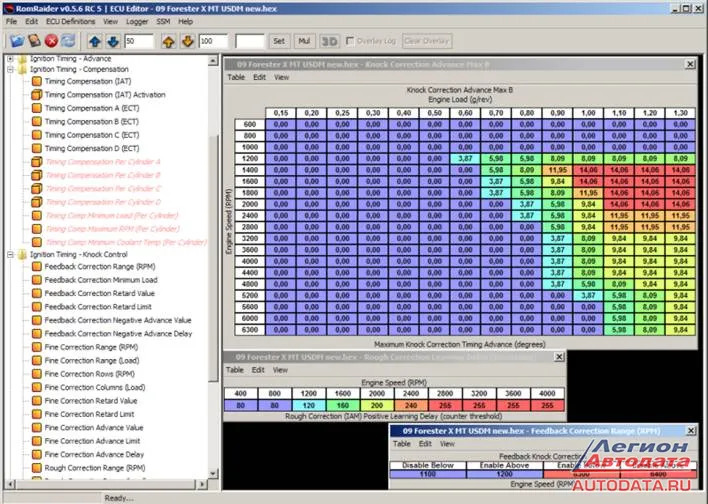This screenshot has height=504, width=708.
Task: Open the File menu
Action: tap(11, 21)
